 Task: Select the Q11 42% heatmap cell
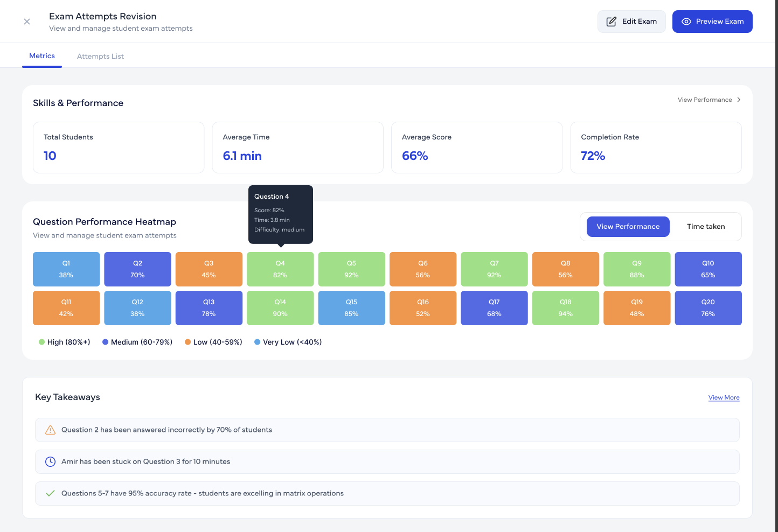(66, 308)
